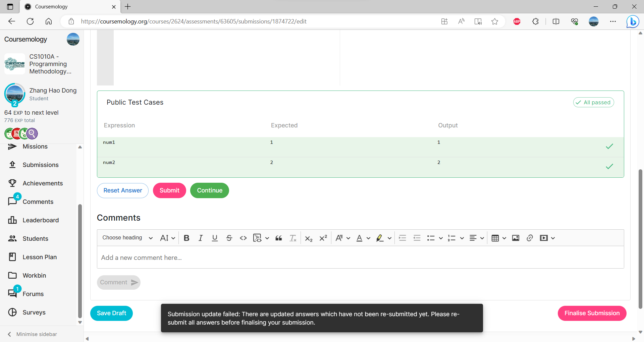Apply superscript formatting

(323, 238)
